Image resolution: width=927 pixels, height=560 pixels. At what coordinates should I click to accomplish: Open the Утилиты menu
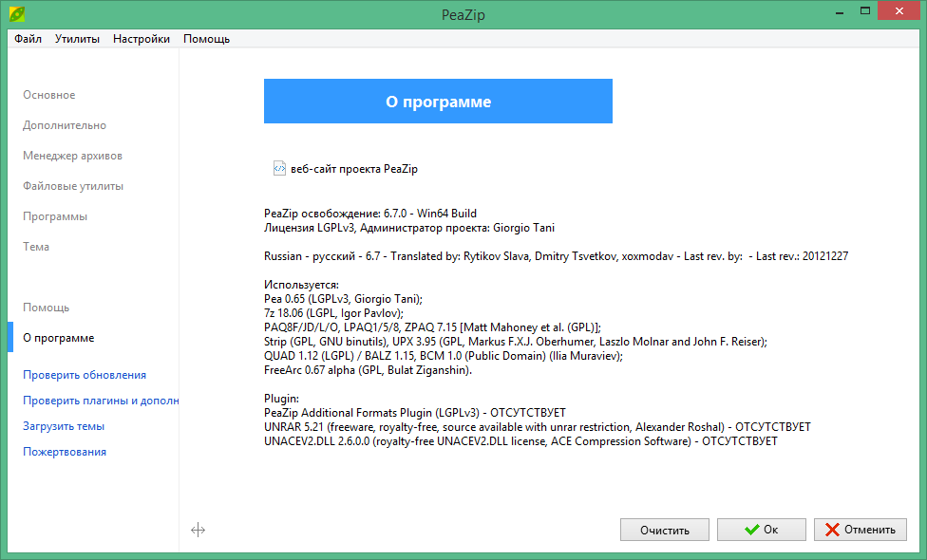click(x=77, y=39)
